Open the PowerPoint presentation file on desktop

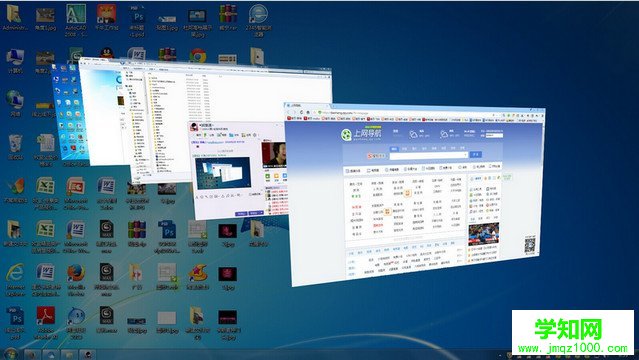pos(76,193)
